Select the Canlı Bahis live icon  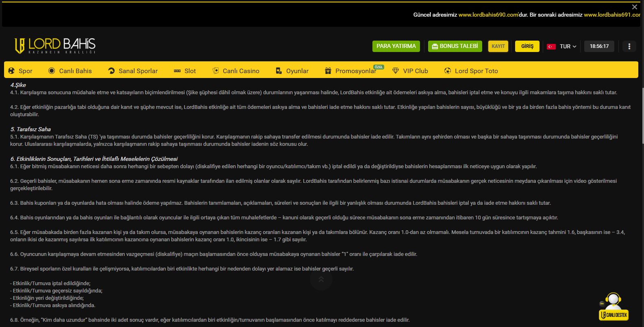pyautogui.click(x=52, y=71)
